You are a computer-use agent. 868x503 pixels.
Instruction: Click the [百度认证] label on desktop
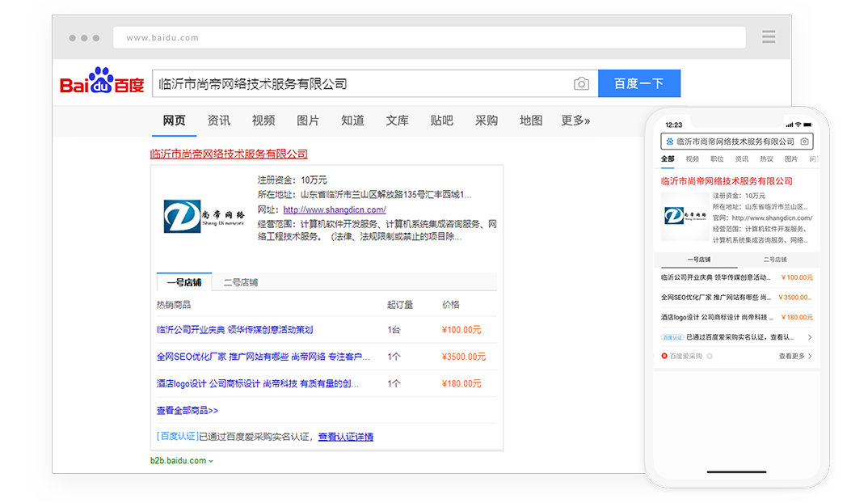coord(177,437)
